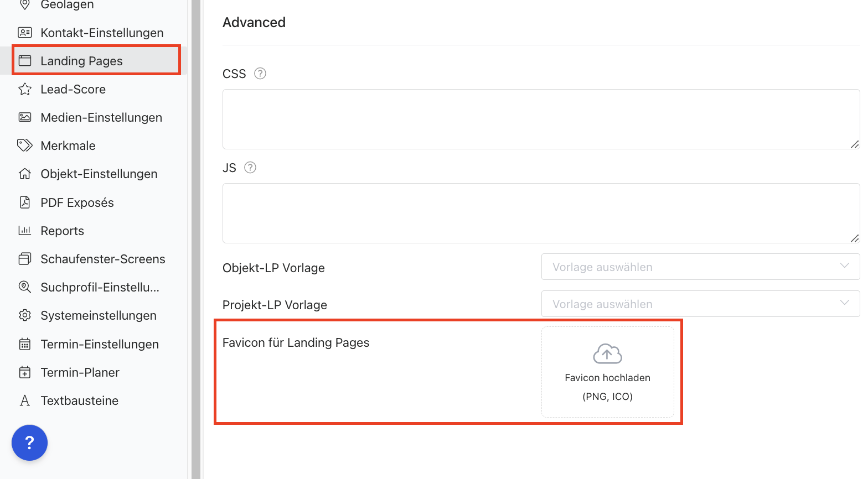Expand Projekt-LP Vorlage chevron arrow
Image resolution: width=868 pixels, height=479 pixels.
click(x=844, y=303)
